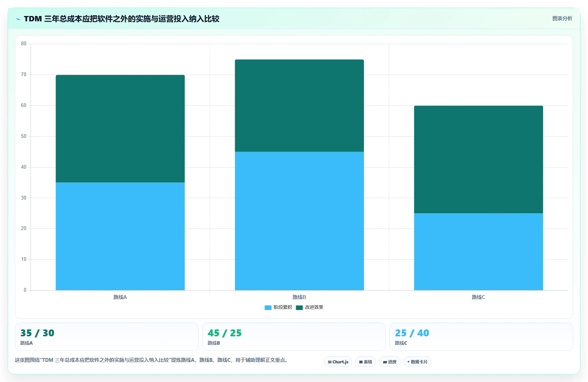Toggle the 改进效果 legend swatch

[x=299, y=308]
